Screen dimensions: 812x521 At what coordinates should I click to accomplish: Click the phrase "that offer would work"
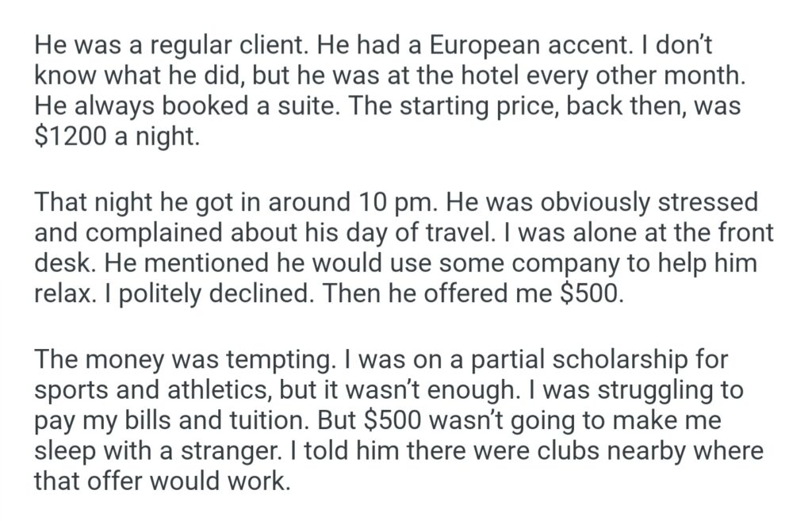tap(159, 480)
